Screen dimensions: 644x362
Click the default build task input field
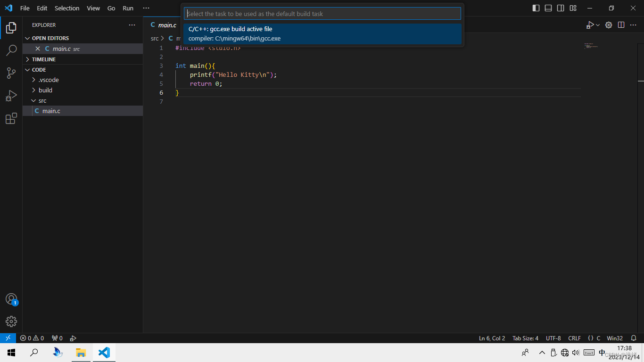coord(322,14)
